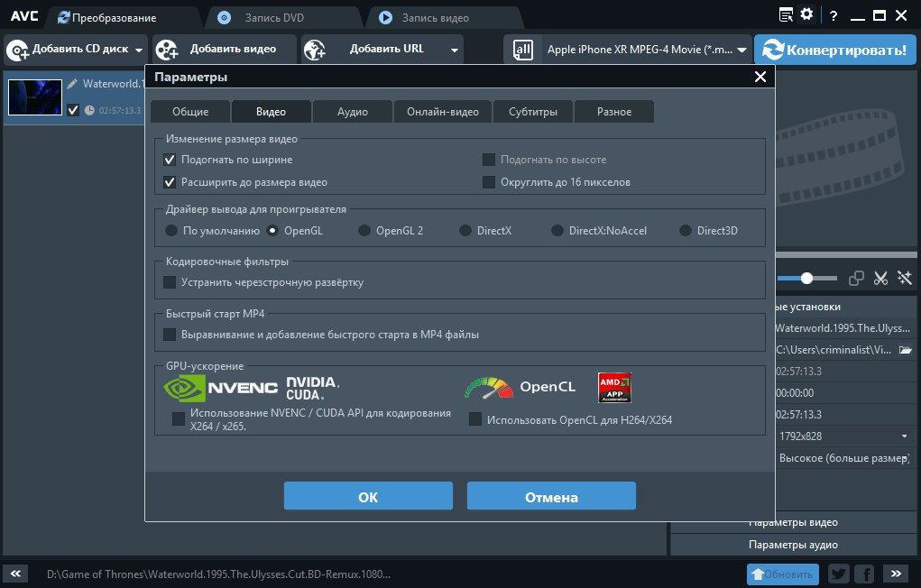Click the 'Отмена' button
The image size is (921, 588).
point(551,497)
